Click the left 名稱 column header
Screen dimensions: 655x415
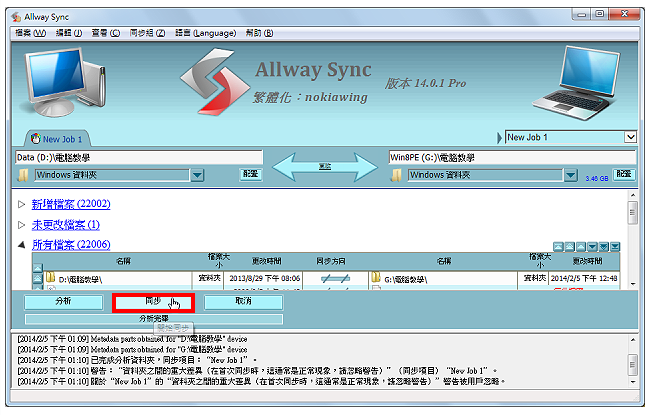(x=124, y=262)
